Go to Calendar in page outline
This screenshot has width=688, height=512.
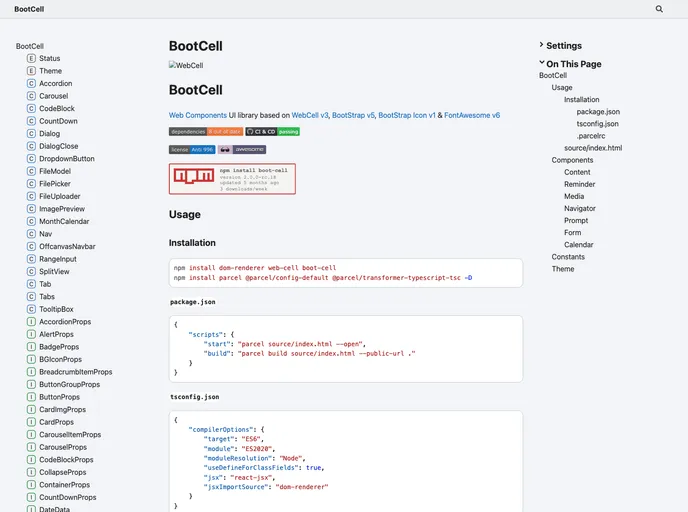[x=578, y=245]
